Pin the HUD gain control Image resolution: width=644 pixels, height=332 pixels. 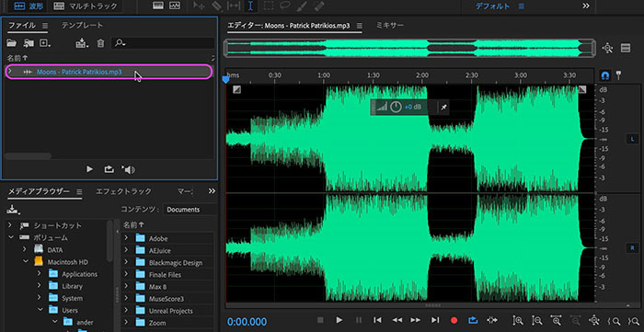tap(443, 108)
